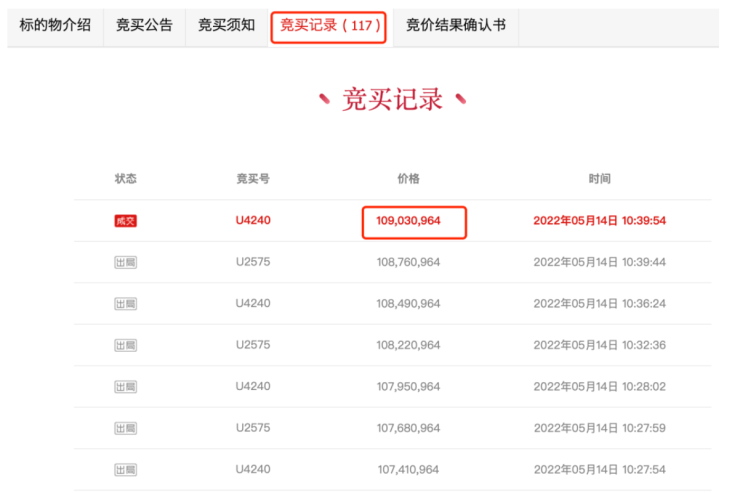Select the 竞买须知 tab
The width and height of the screenshot is (740, 493).
(226, 25)
